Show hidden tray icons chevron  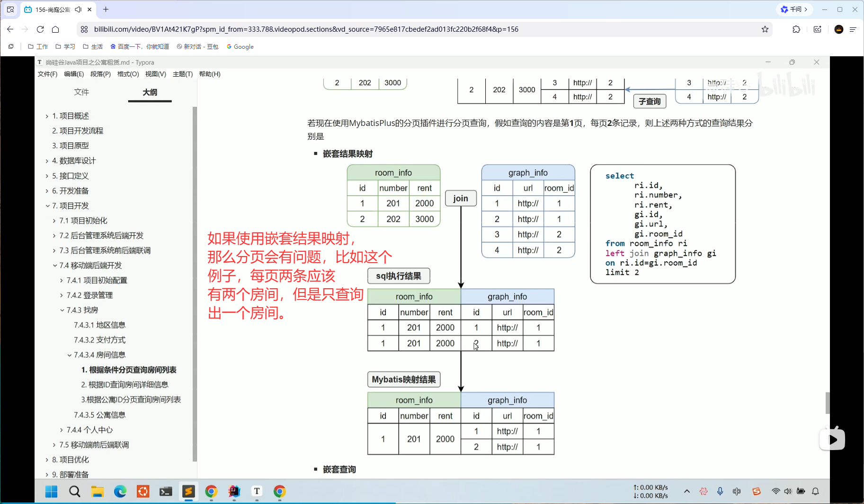click(686, 491)
